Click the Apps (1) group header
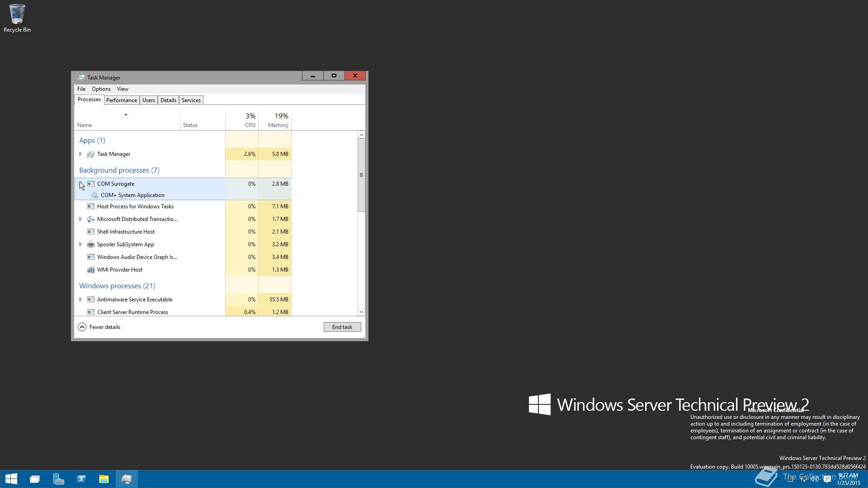This screenshot has height=488, width=868. point(92,141)
